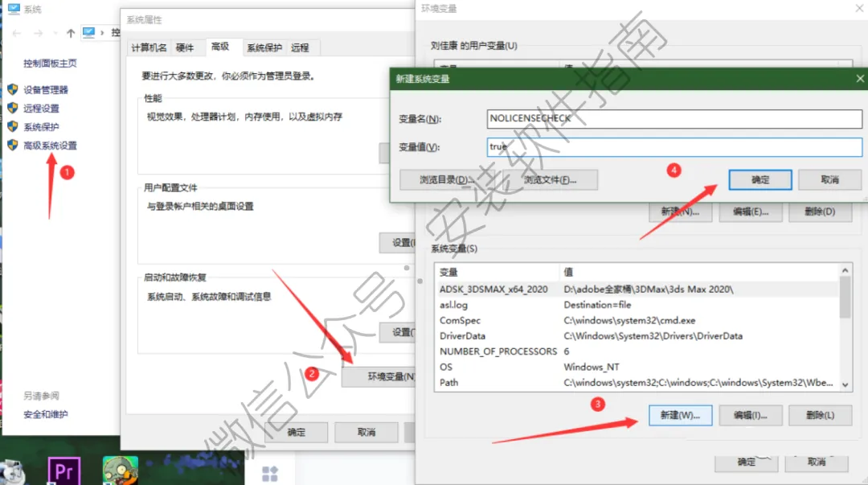This screenshot has height=485, width=868.
Task: Click 新建(N) for user variables
Action: coord(680,212)
